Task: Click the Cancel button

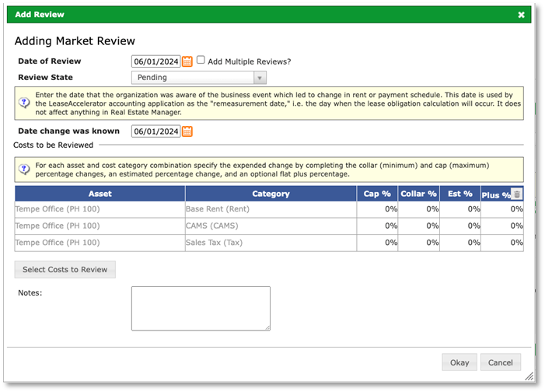Action: click(x=500, y=362)
